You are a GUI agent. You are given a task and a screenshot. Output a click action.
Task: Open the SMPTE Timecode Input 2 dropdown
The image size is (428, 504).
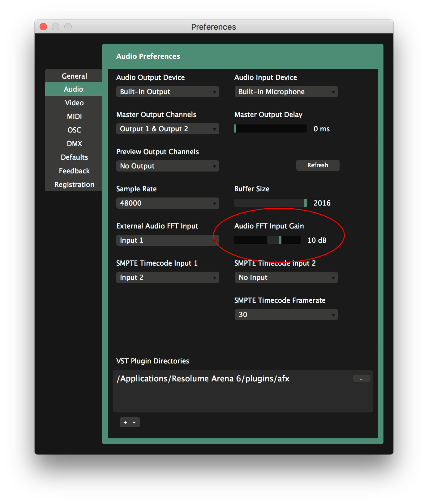pos(286,277)
